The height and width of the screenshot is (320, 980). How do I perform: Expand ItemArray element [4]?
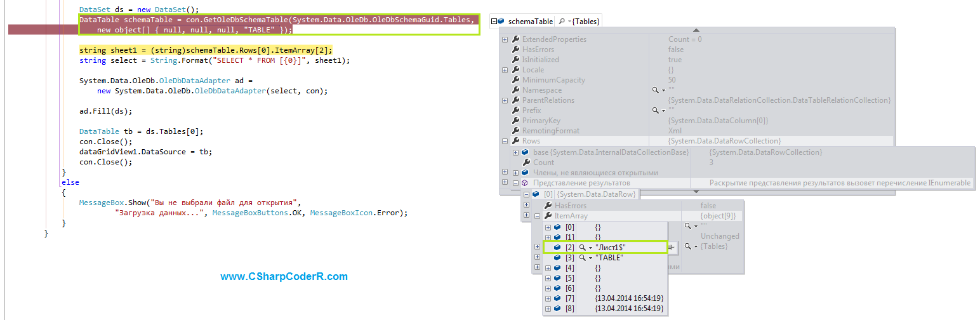click(548, 268)
